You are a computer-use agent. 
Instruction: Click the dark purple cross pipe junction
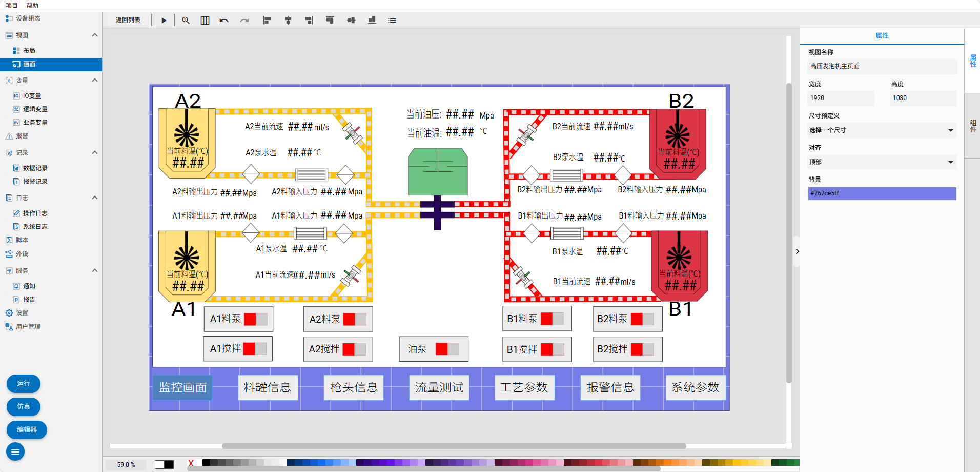437,211
